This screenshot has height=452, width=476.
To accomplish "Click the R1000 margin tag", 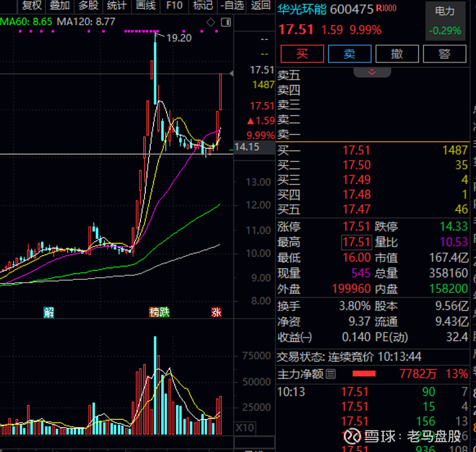I will point(386,8).
